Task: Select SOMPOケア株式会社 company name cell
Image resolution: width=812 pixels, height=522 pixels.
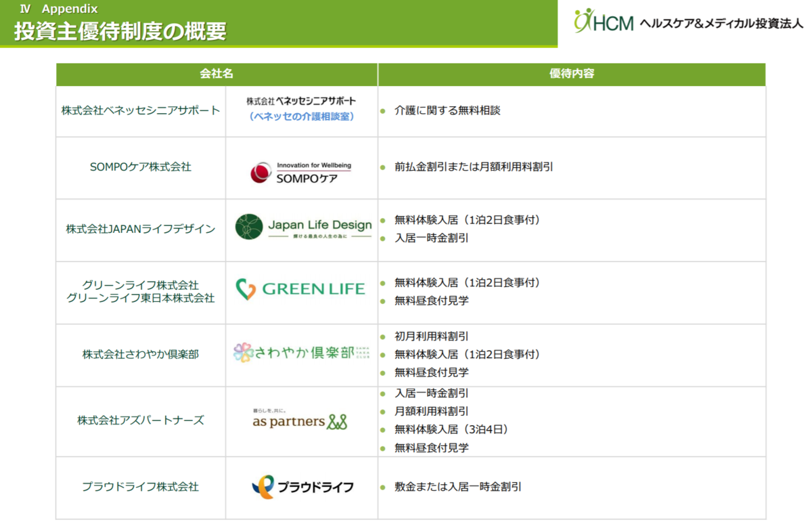Action: (141, 167)
